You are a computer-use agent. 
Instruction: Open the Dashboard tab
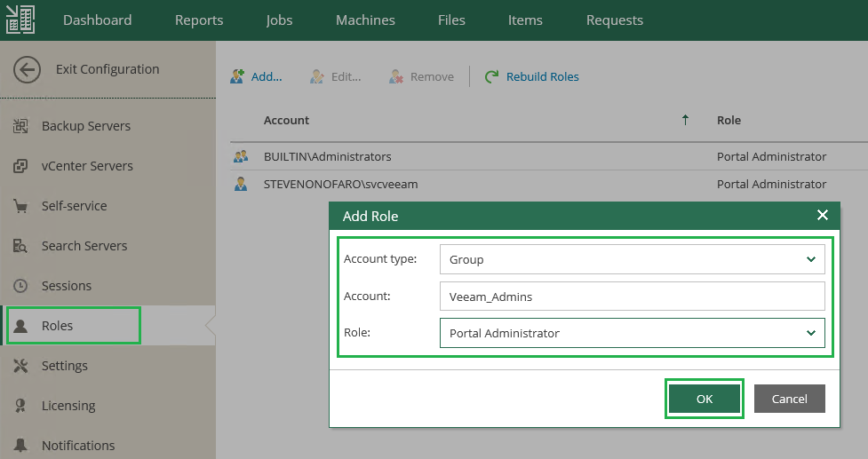click(x=97, y=20)
